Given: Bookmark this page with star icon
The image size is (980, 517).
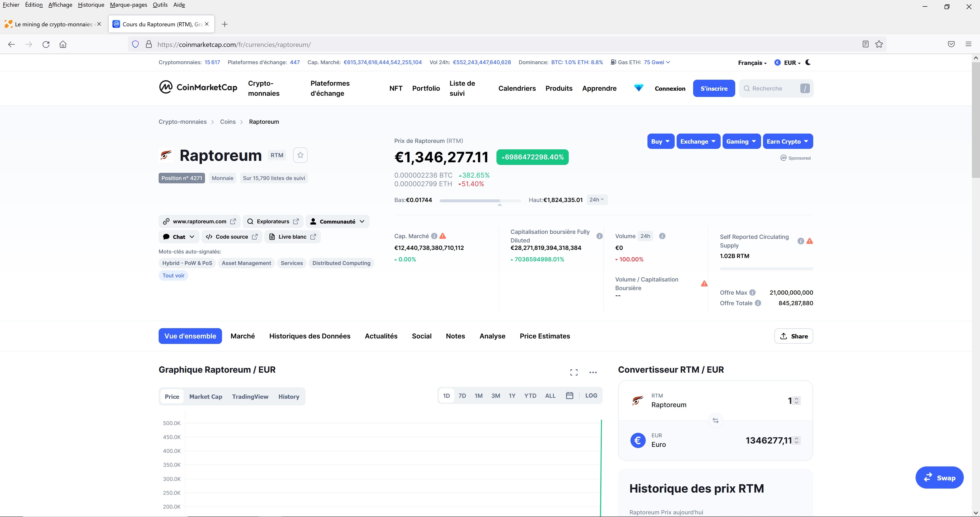Looking at the screenshot, I should (x=879, y=45).
